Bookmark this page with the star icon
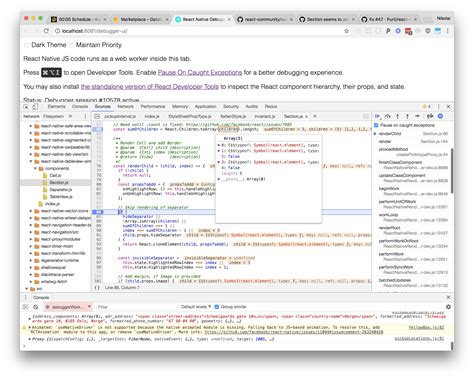474x379 pixels. point(347,31)
